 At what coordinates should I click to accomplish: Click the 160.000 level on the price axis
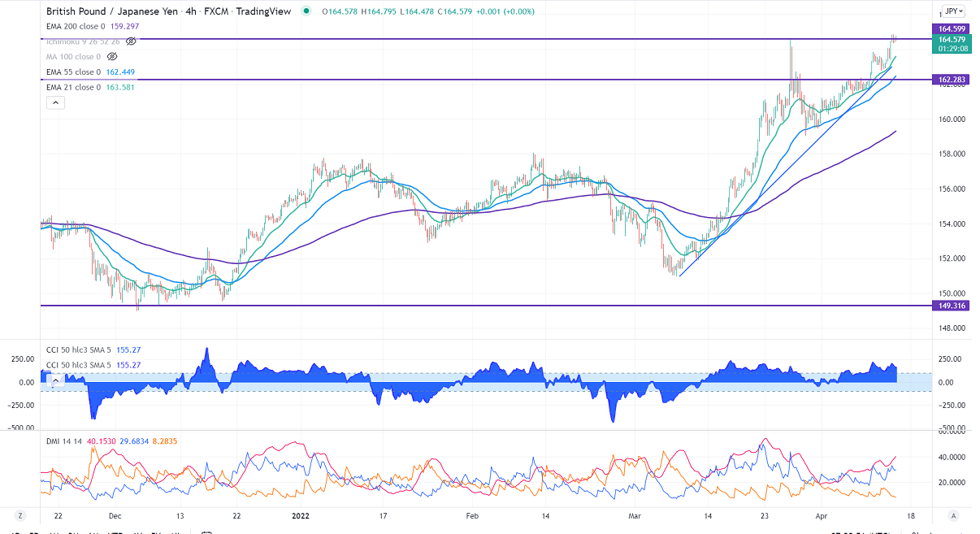pos(951,119)
